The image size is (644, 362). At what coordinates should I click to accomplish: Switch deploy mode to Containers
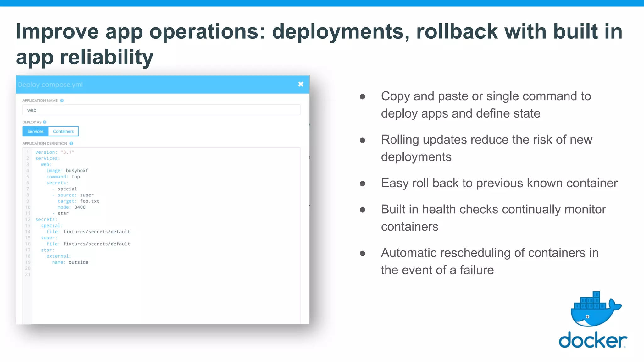tap(63, 131)
